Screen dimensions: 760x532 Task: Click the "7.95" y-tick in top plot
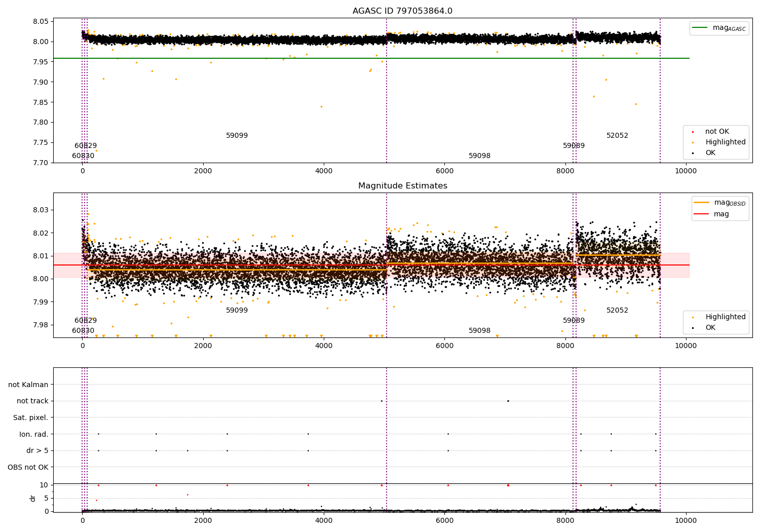[x=41, y=62]
